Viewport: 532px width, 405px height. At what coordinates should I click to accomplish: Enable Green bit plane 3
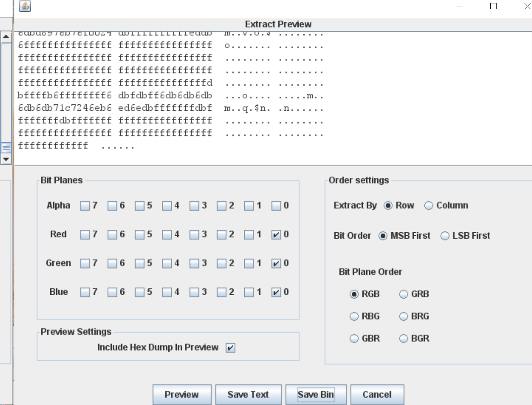coord(194,264)
